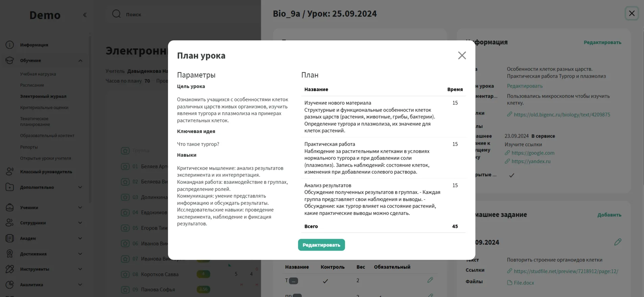Viewport: 644px width, 297px height.
Task: Open Расписание in the sidebar menu
Action: coord(32,85)
